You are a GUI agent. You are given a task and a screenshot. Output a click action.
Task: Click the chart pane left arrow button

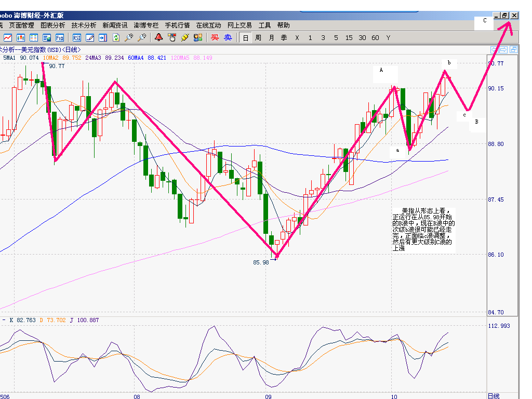[x=495, y=50]
